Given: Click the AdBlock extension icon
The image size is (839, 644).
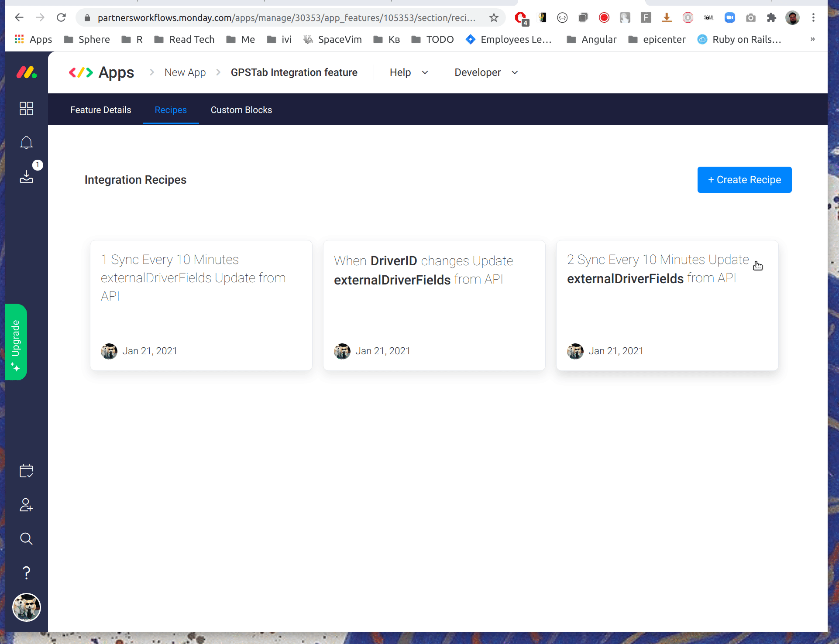Looking at the screenshot, I should 520,18.
